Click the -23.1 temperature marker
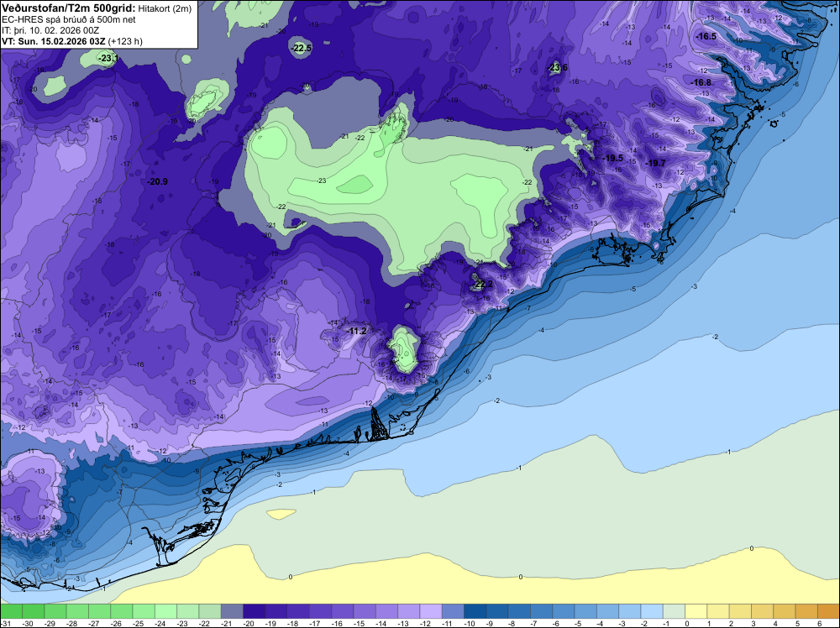Image resolution: width=840 pixels, height=628 pixels. tap(108, 58)
